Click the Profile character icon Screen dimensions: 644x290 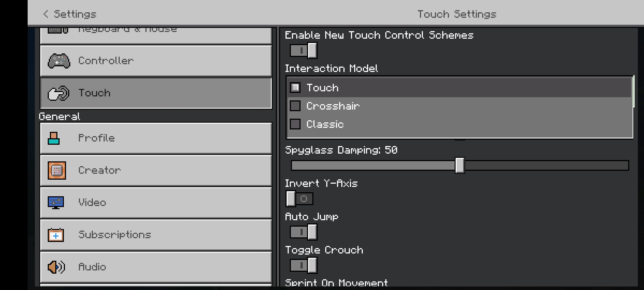point(54,138)
